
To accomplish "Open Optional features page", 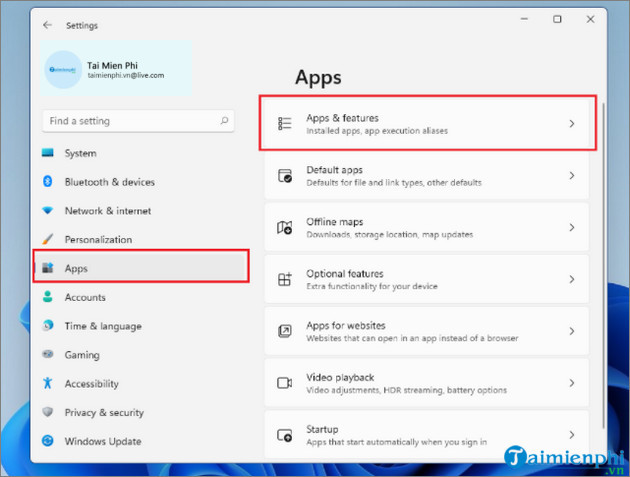I will click(x=427, y=279).
